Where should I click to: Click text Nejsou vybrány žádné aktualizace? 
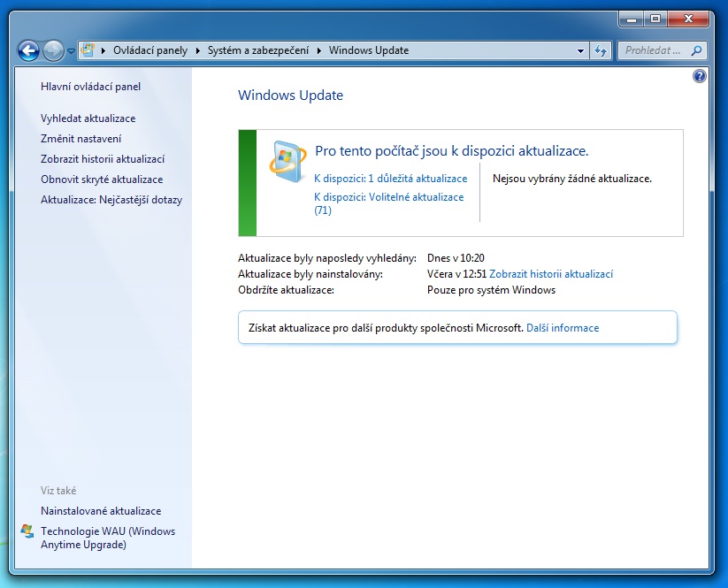pyautogui.click(x=572, y=179)
